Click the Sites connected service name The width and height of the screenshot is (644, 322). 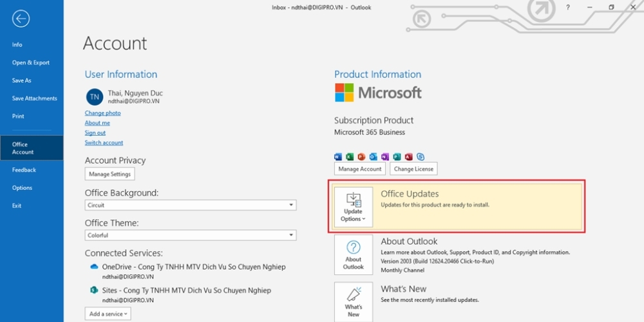pyautogui.click(x=187, y=290)
